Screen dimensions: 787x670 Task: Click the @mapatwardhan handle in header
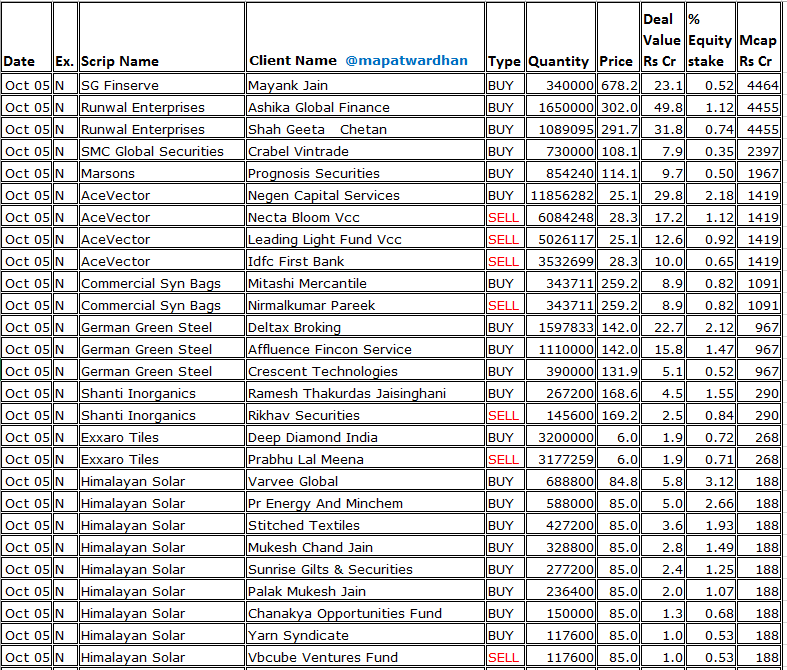406,61
